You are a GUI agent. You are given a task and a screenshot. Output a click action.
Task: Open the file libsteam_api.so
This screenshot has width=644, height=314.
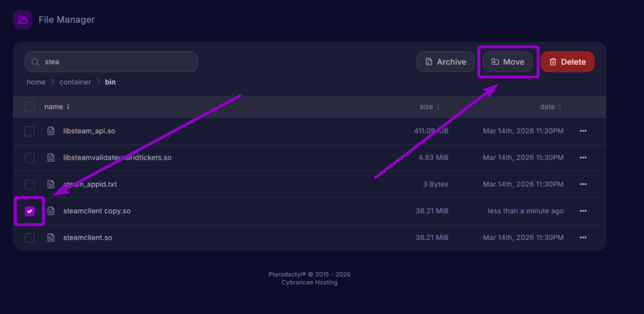tap(89, 131)
